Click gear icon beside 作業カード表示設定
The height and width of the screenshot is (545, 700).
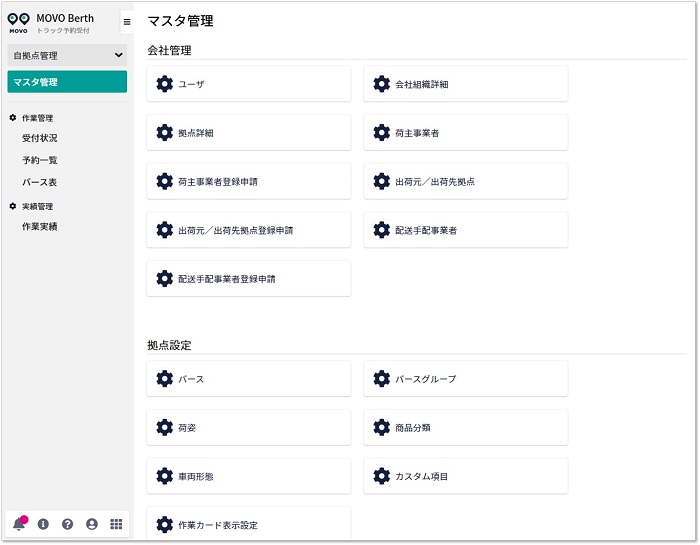[x=165, y=524]
